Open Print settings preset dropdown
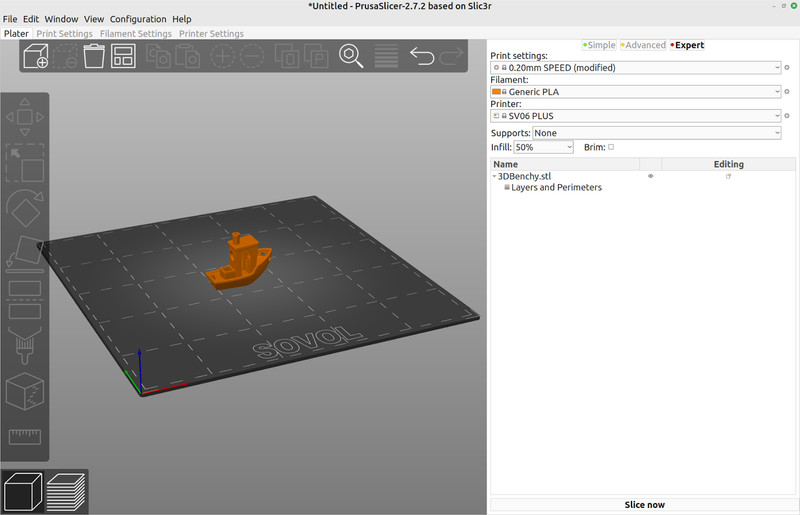The width and height of the screenshot is (800, 515). (635, 67)
